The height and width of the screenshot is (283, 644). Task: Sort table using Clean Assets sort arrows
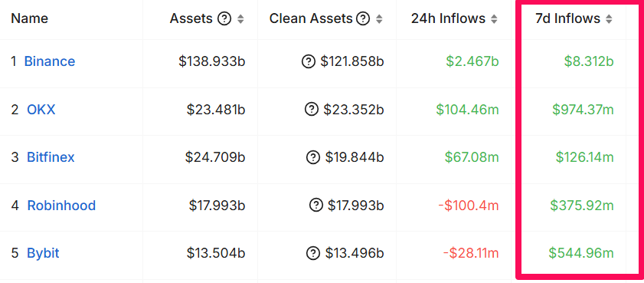tap(379, 19)
